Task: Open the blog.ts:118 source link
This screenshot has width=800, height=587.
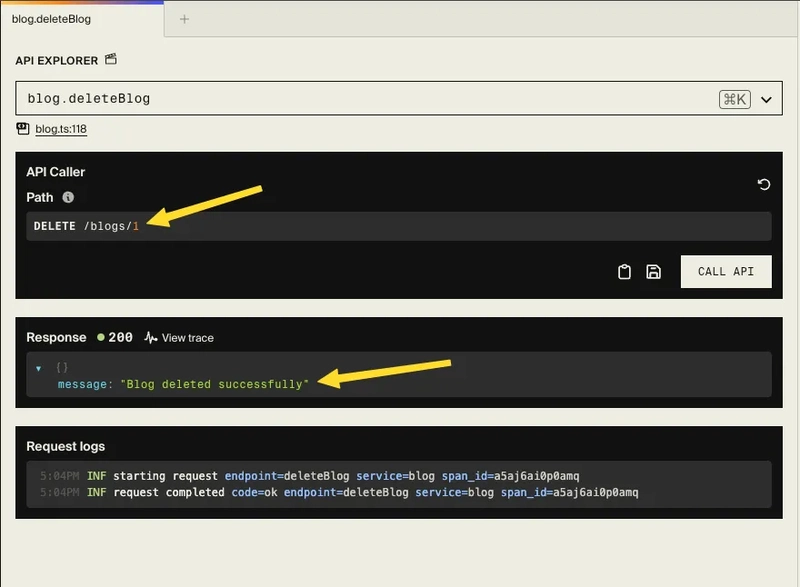Action: (61, 129)
